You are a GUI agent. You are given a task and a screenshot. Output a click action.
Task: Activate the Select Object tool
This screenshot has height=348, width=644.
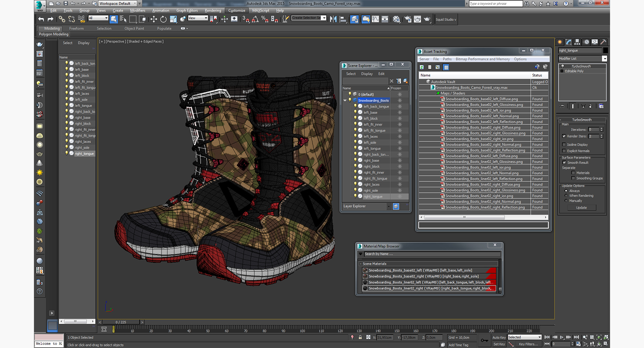tap(114, 19)
